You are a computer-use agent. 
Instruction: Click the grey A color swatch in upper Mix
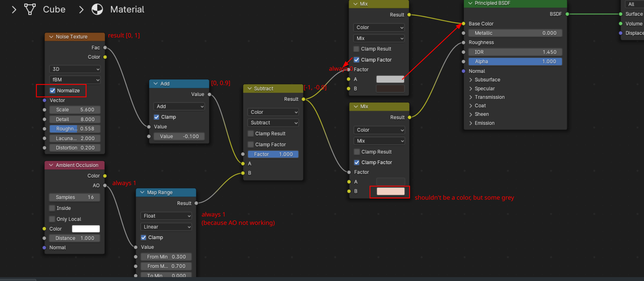pos(390,79)
